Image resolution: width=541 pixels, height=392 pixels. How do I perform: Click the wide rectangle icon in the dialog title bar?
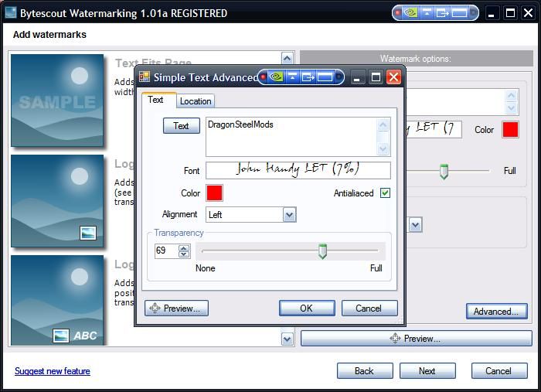pyautogui.click(x=325, y=77)
